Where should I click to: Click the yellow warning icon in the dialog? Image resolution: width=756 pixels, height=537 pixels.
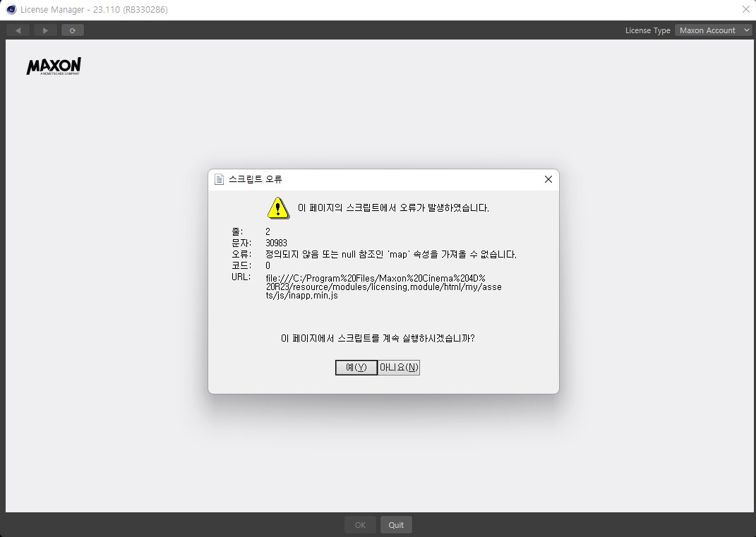(x=278, y=207)
